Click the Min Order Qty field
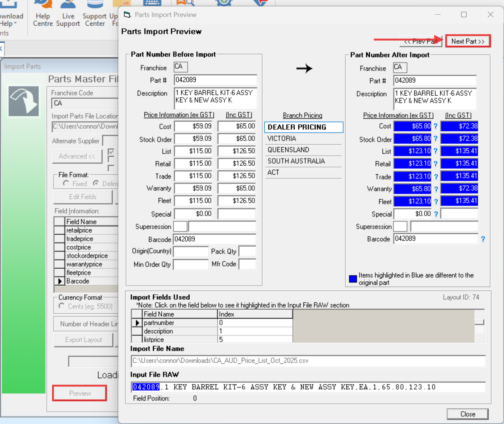 [x=191, y=264]
